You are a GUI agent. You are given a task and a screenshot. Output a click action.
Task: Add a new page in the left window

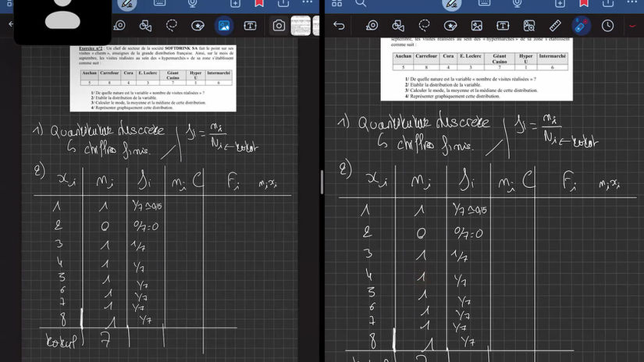click(x=235, y=4)
